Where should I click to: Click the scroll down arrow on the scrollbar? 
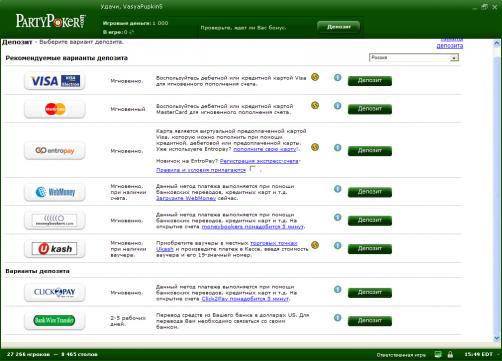click(x=496, y=338)
